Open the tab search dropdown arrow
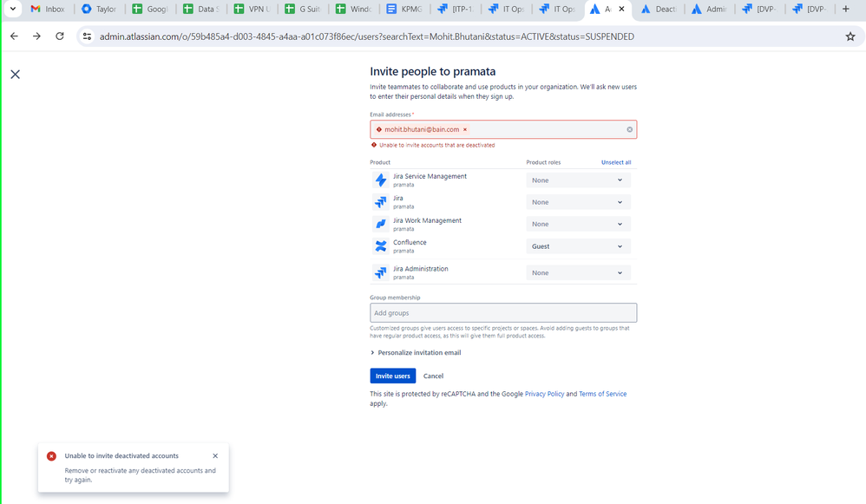 13,9
